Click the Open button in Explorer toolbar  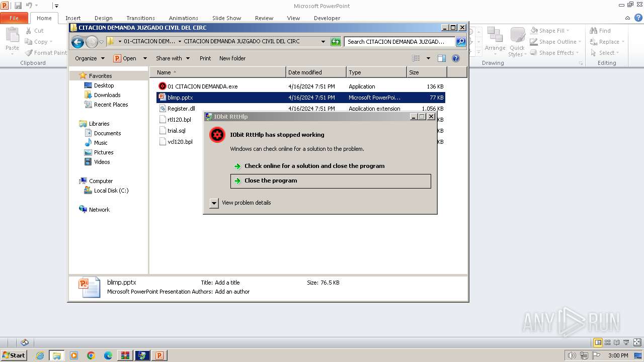point(125,58)
